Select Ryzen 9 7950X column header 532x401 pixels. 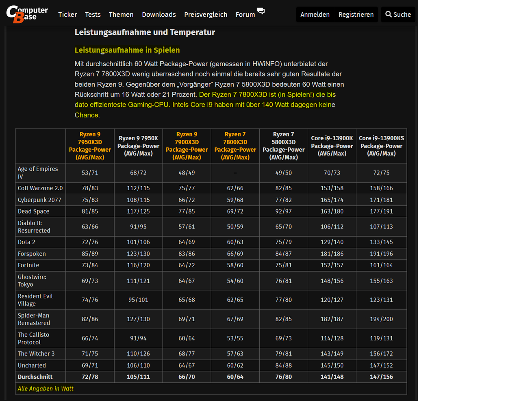(x=138, y=146)
